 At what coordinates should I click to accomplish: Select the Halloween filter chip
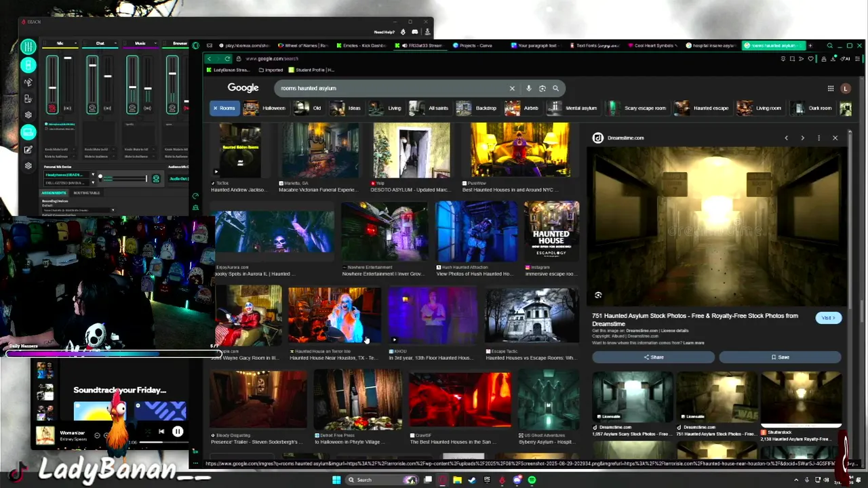point(265,108)
